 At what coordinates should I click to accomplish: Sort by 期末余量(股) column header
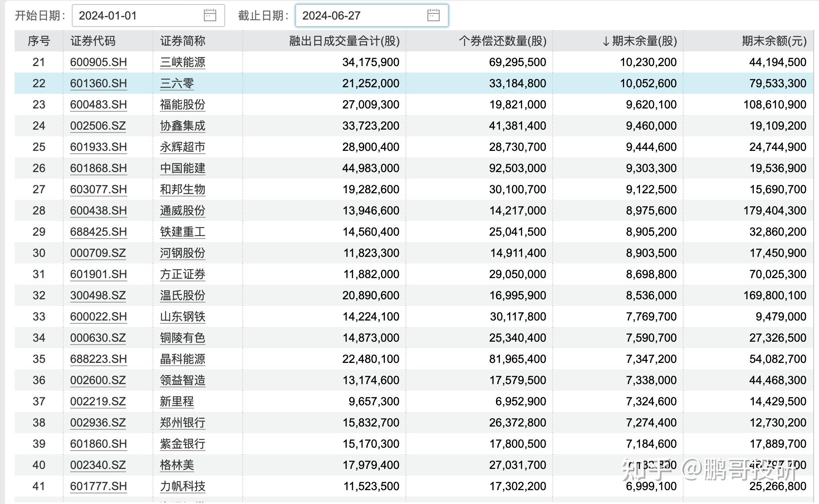pyautogui.click(x=639, y=41)
